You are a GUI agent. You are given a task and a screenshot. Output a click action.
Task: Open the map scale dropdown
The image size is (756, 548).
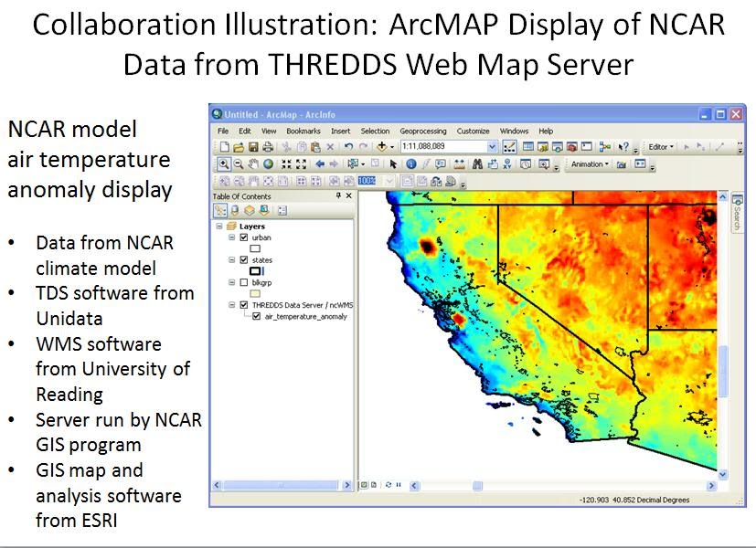492,146
